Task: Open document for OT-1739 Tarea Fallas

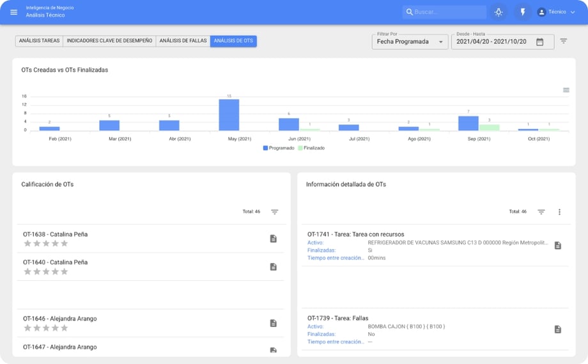Action: pos(557,330)
